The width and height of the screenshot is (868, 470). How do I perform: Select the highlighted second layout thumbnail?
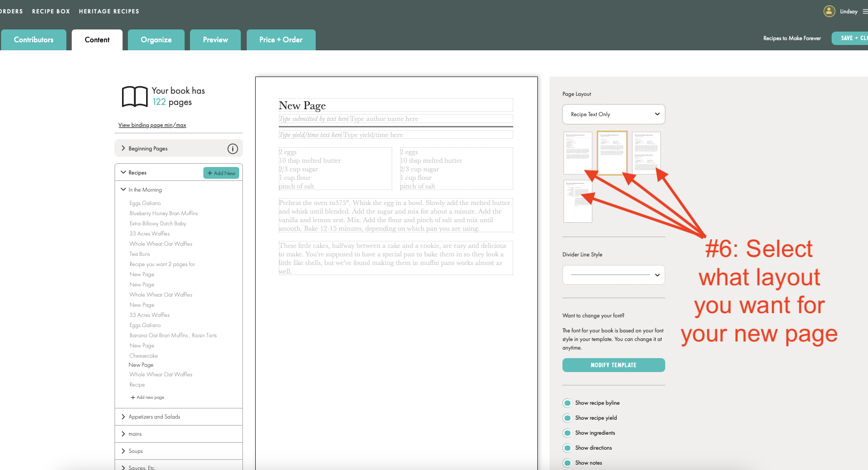pos(612,153)
